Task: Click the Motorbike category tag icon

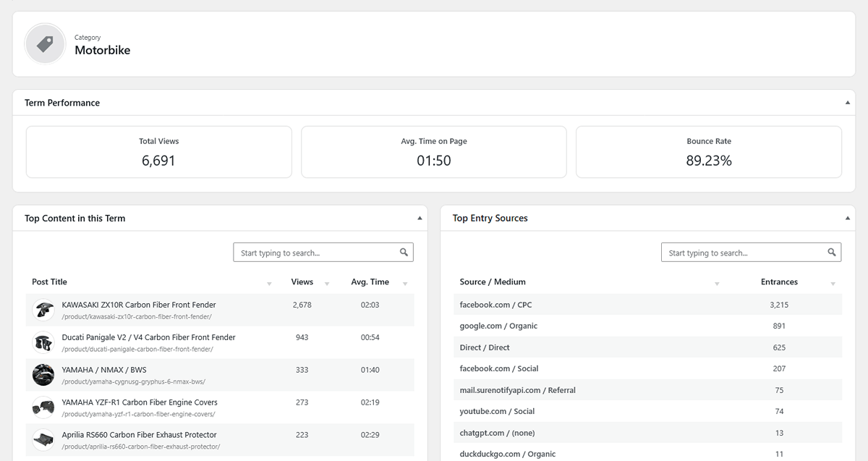Action: click(x=45, y=44)
